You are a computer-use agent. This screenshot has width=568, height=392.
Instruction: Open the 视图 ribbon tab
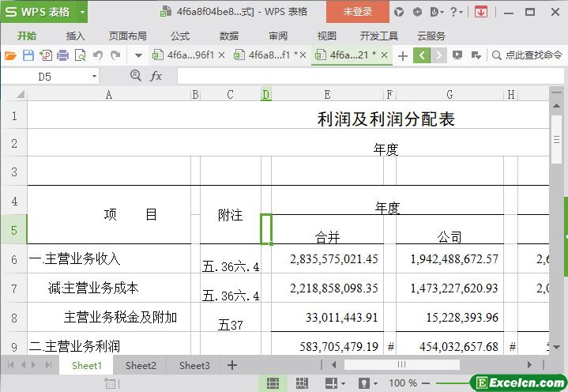327,36
